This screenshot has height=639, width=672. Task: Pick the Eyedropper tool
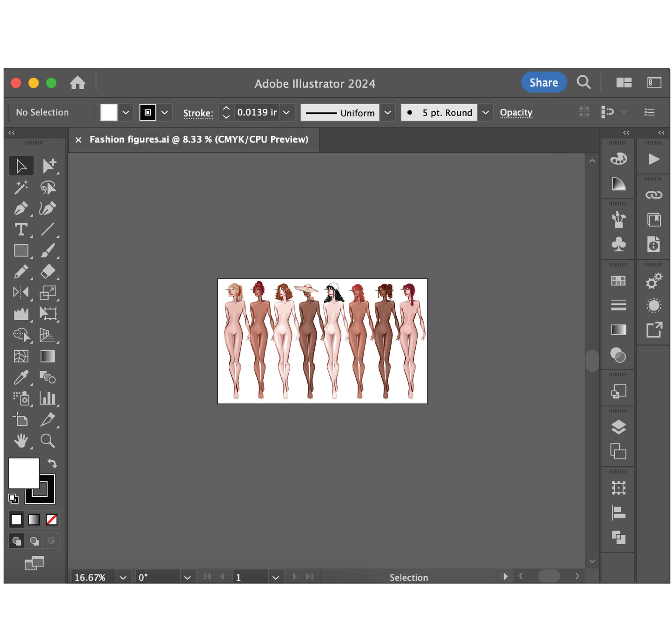[x=21, y=377]
